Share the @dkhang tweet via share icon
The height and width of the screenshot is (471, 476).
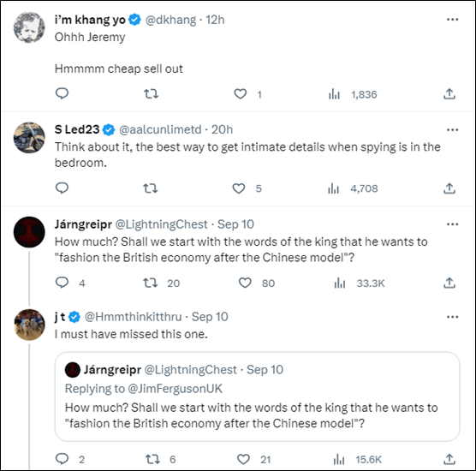coord(449,94)
